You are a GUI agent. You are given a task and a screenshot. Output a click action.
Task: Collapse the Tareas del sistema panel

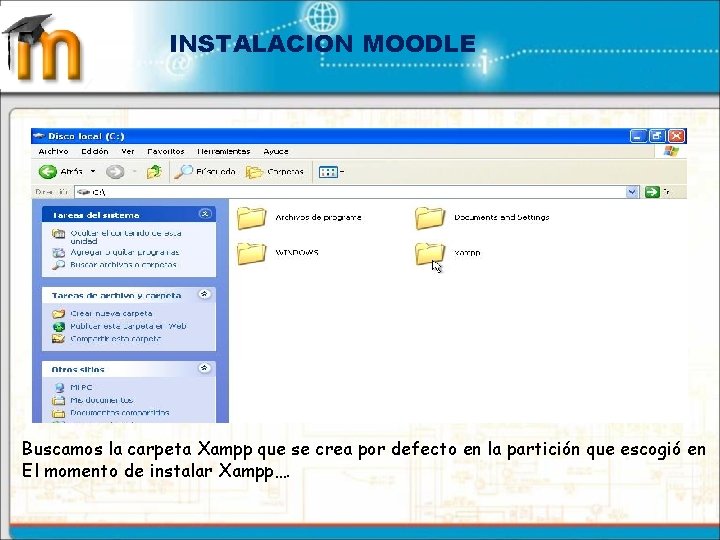tap(205, 214)
